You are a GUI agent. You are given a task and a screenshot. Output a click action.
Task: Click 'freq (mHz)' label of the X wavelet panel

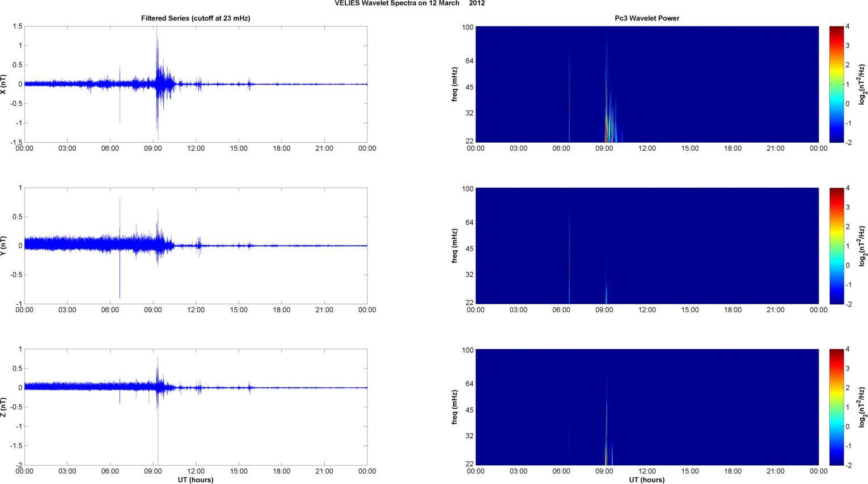pos(454,84)
